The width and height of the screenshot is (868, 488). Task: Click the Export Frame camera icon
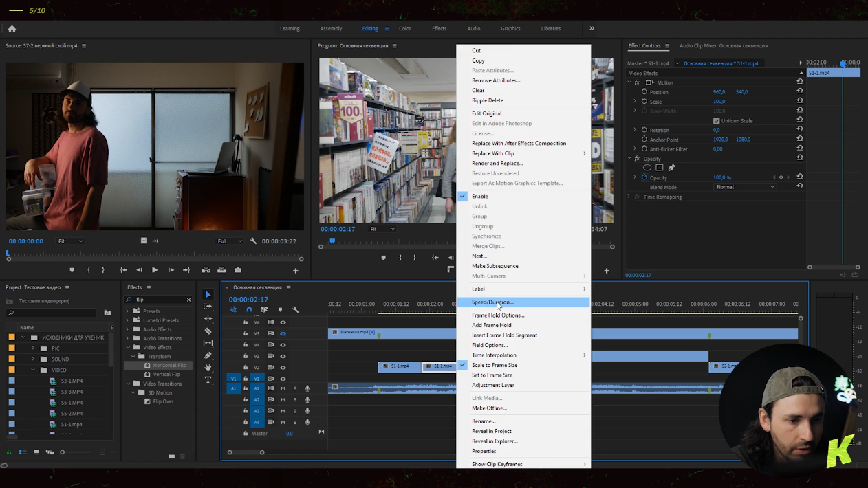point(238,270)
